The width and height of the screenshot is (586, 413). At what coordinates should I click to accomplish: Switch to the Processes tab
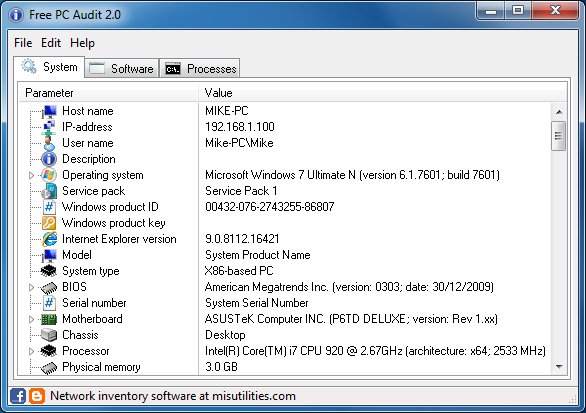click(x=200, y=69)
